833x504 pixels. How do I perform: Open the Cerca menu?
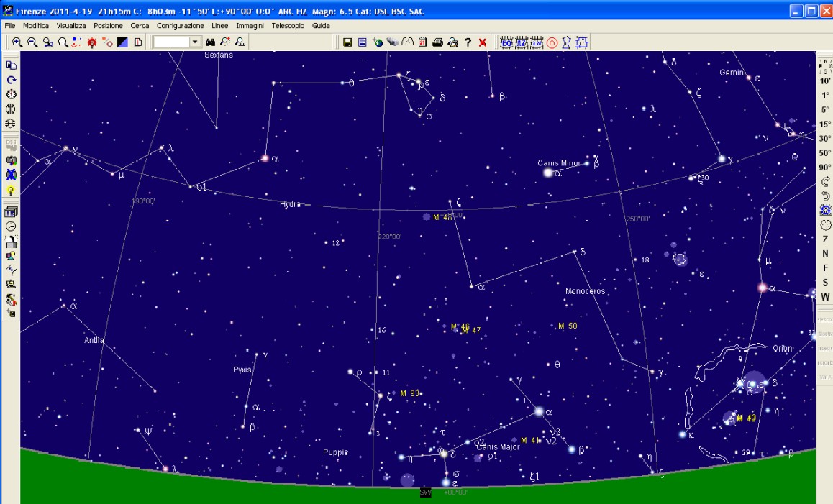140,25
